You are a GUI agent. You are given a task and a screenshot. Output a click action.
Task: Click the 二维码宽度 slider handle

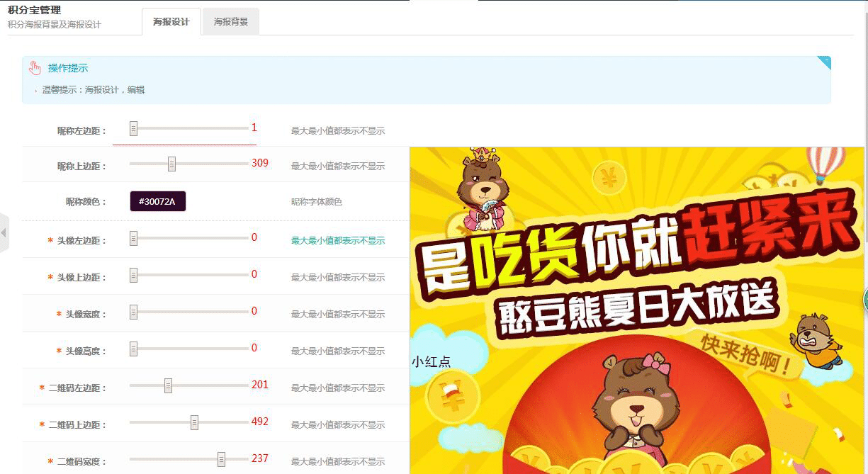coord(221,459)
